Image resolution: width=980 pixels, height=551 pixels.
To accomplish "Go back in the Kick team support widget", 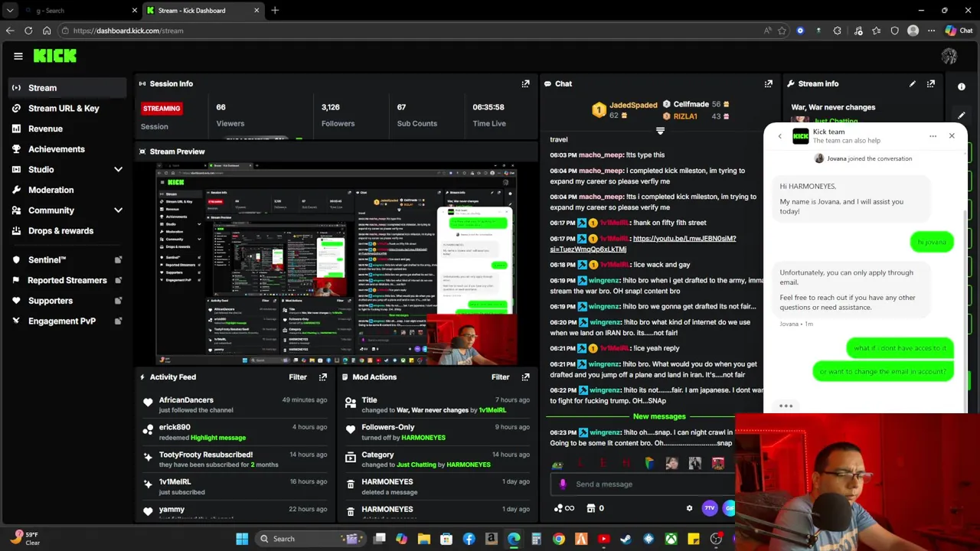I will [779, 136].
